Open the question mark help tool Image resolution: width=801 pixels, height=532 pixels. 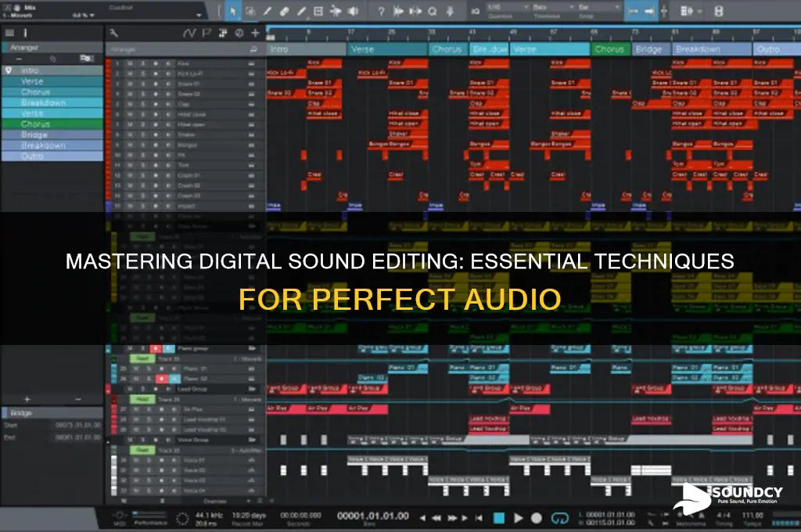[381, 11]
